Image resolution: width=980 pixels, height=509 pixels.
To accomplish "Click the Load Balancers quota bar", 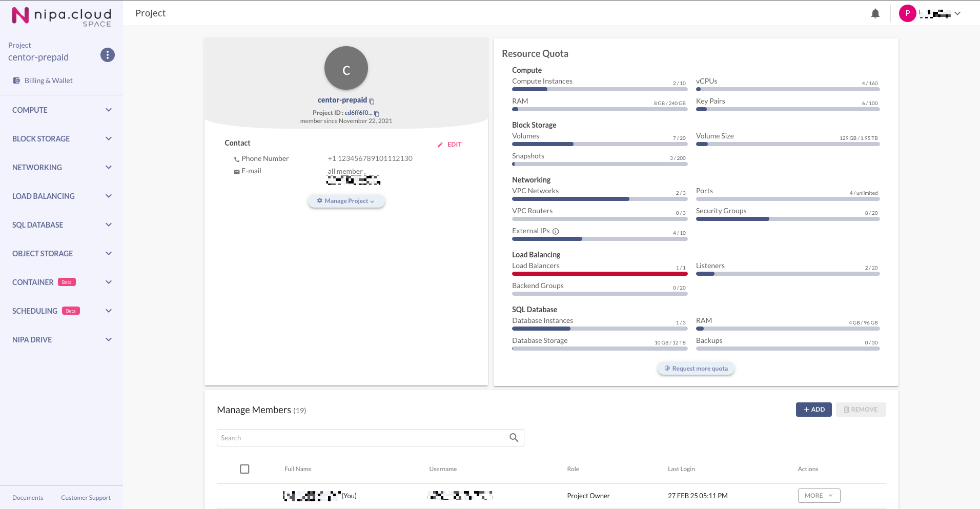I will click(x=599, y=274).
